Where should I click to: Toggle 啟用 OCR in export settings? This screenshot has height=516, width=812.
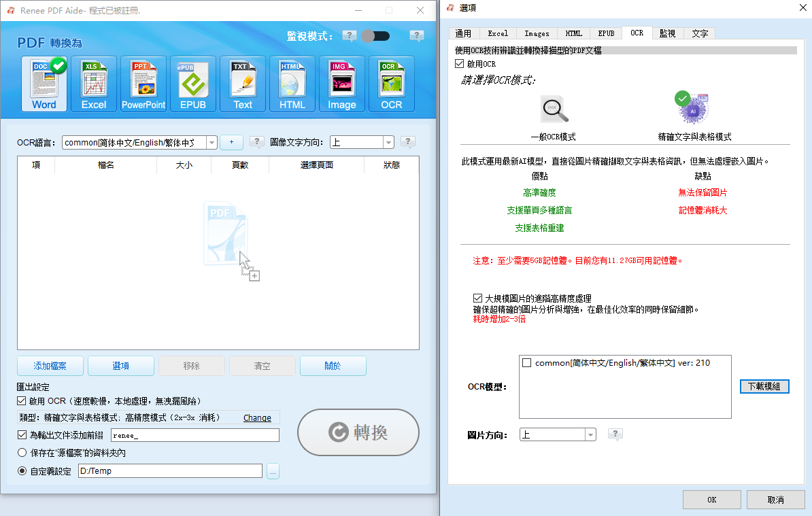coord(21,400)
